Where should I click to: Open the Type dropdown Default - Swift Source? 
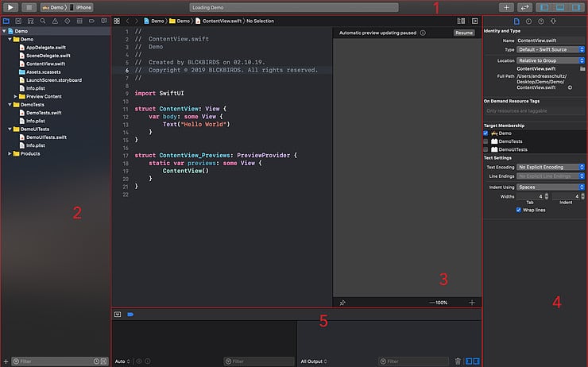[551, 48]
